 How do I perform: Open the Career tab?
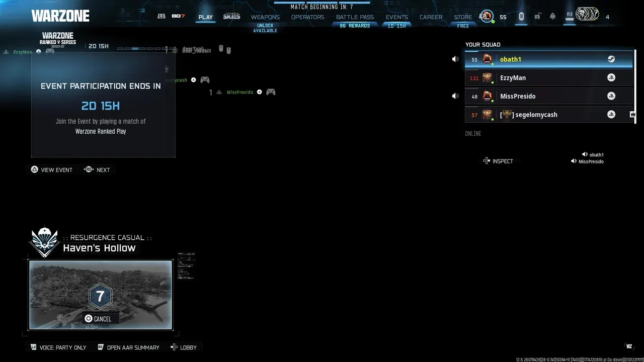point(431,17)
